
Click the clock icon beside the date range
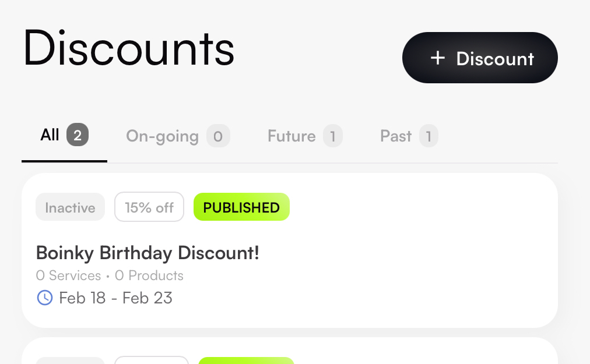tap(44, 298)
